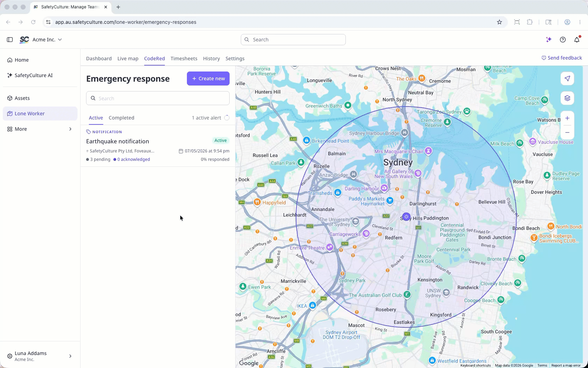Open the help question mark icon
Viewport: 588px width, 368px height.
click(563, 40)
